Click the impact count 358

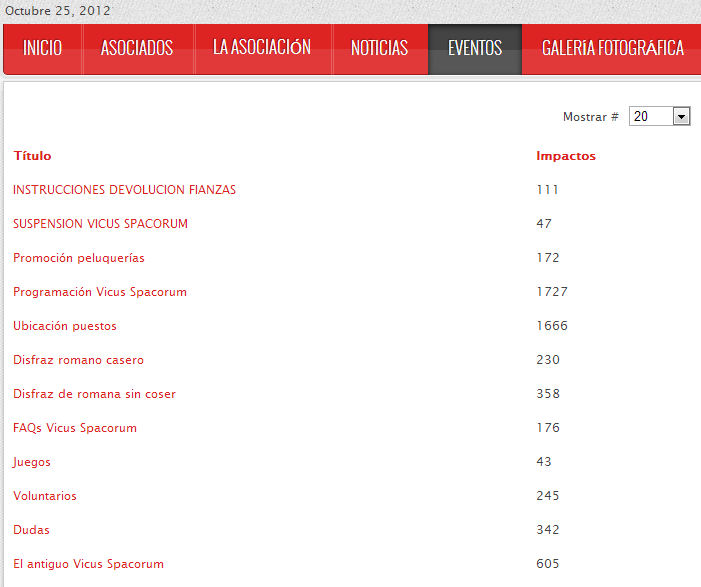(548, 394)
